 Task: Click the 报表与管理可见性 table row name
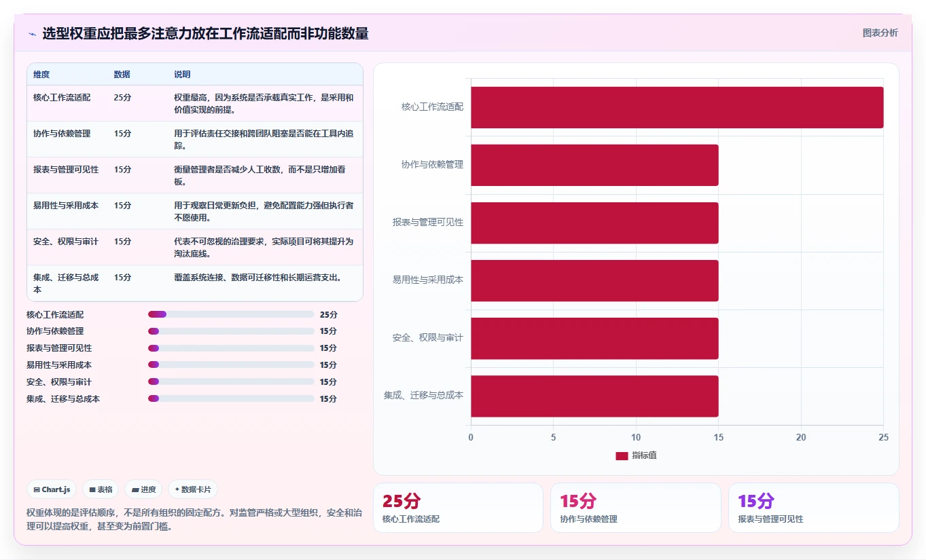(x=66, y=169)
